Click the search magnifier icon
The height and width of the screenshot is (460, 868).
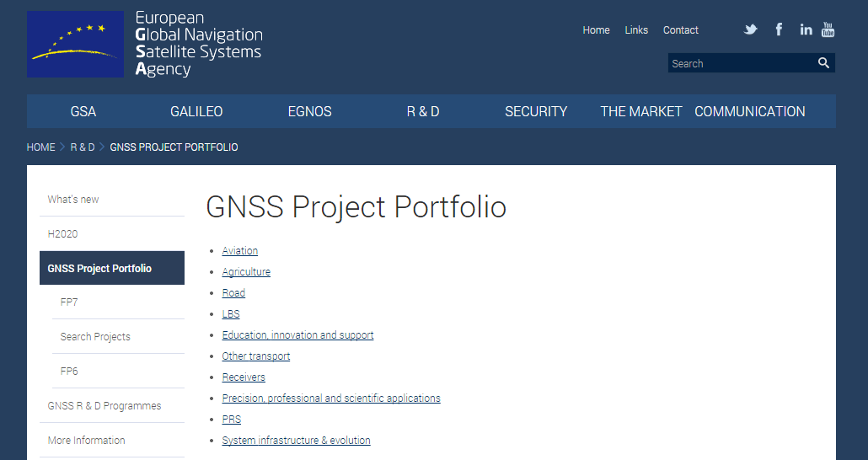click(x=823, y=63)
